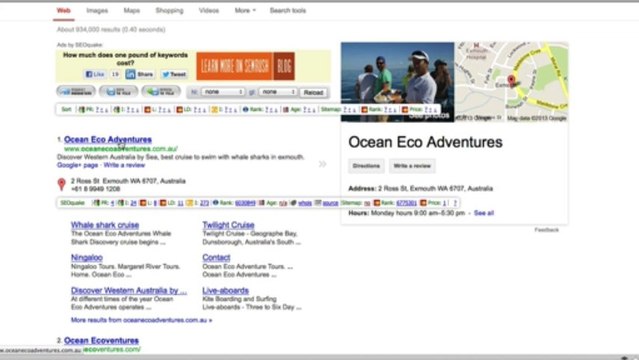Click the Sitemap label in the Sort bar

[331, 109]
